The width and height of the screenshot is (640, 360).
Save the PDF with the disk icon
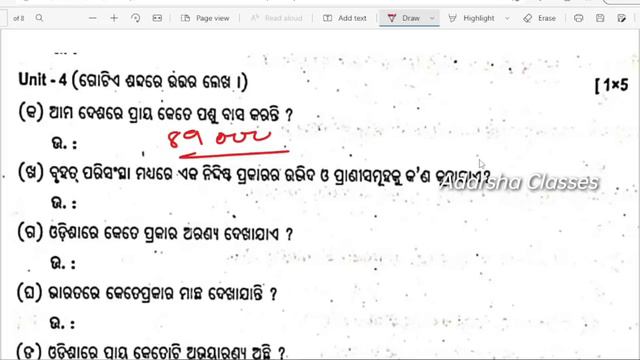[600, 18]
